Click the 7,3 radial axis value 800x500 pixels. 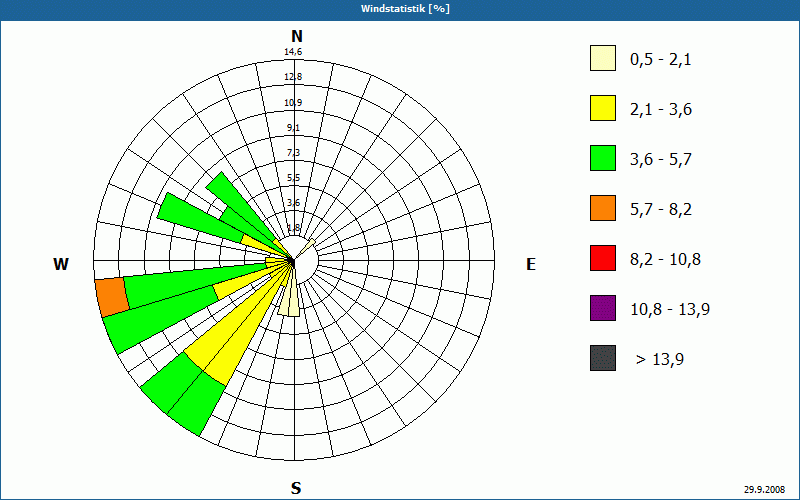point(293,153)
